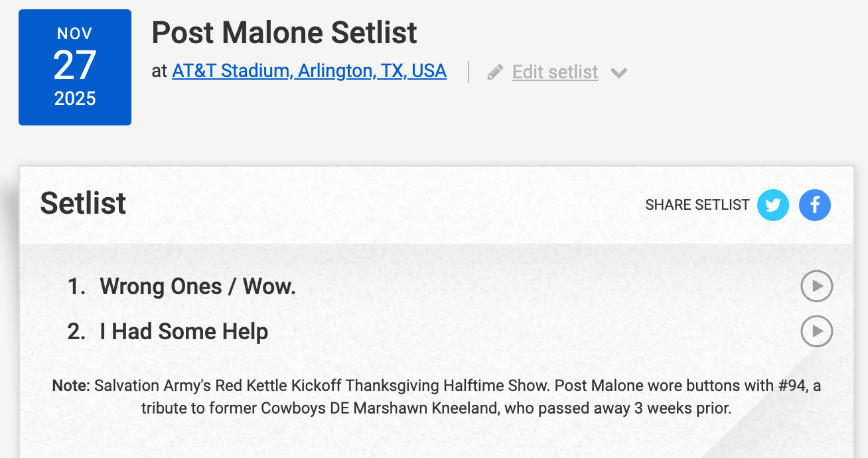
Task: Click the day 27 in the date badge
Action: (74, 66)
